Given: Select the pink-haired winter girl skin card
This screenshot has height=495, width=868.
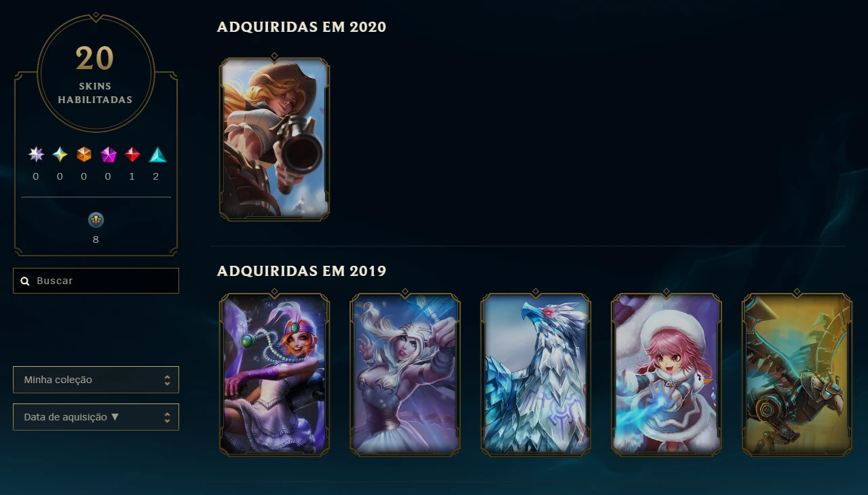Looking at the screenshot, I should [x=666, y=374].
